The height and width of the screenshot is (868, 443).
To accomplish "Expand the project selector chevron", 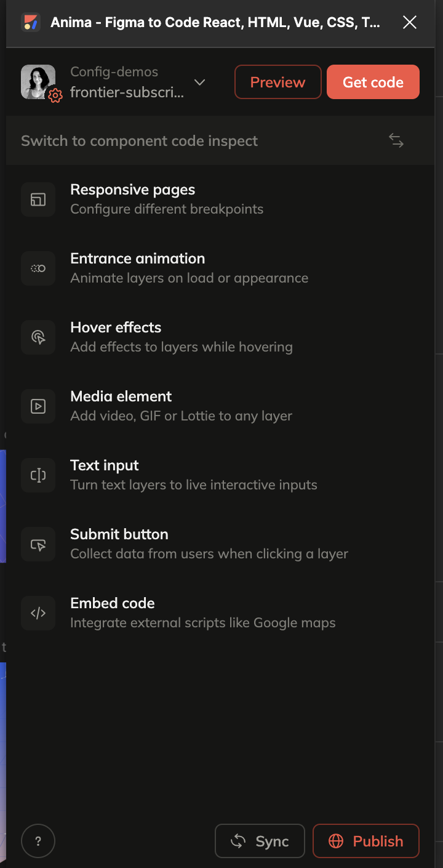I will [199, 82].
